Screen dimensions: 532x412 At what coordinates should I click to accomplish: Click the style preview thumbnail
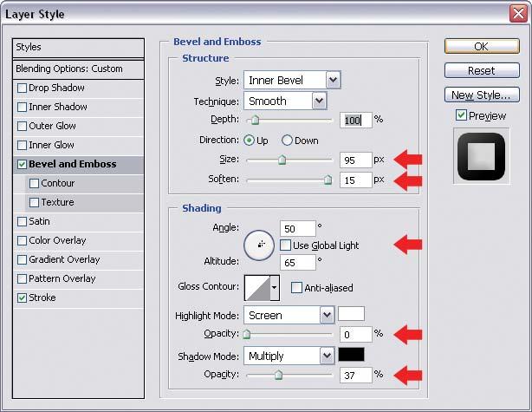coord(482,156)
